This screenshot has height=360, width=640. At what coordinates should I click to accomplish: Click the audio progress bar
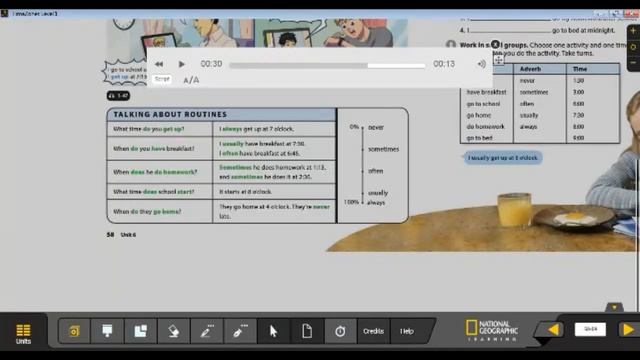327,65
